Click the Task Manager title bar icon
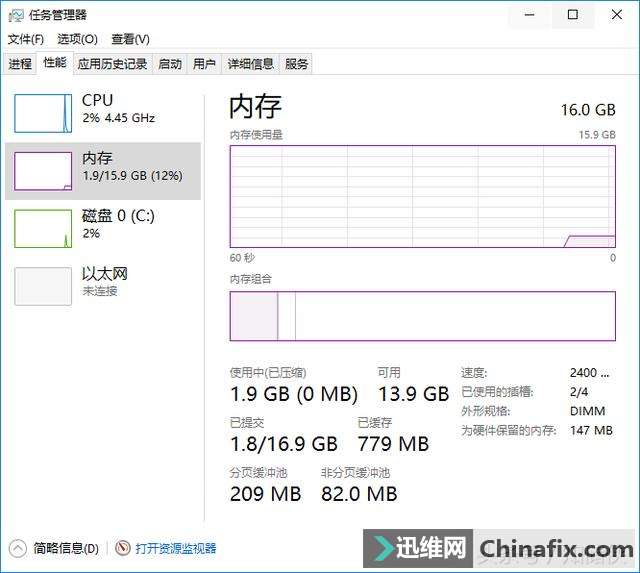This screenshot has height=573, width=640. coord(16,16)
